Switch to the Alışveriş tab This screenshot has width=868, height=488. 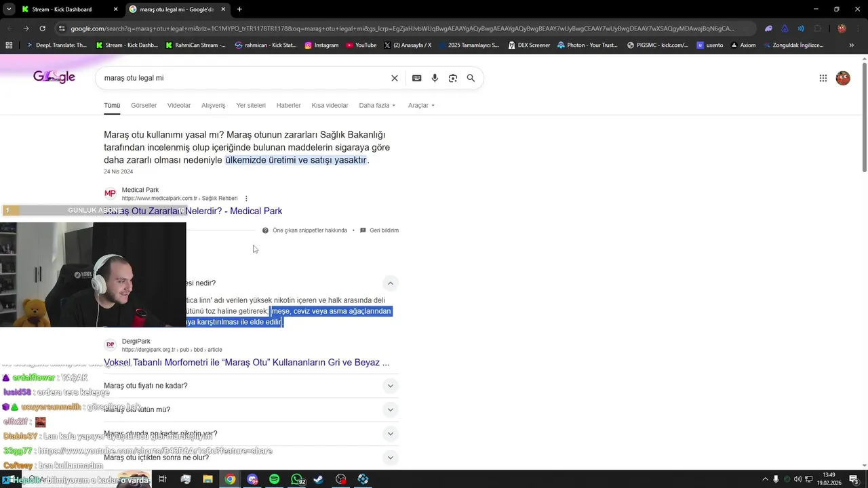click(213, 106)
